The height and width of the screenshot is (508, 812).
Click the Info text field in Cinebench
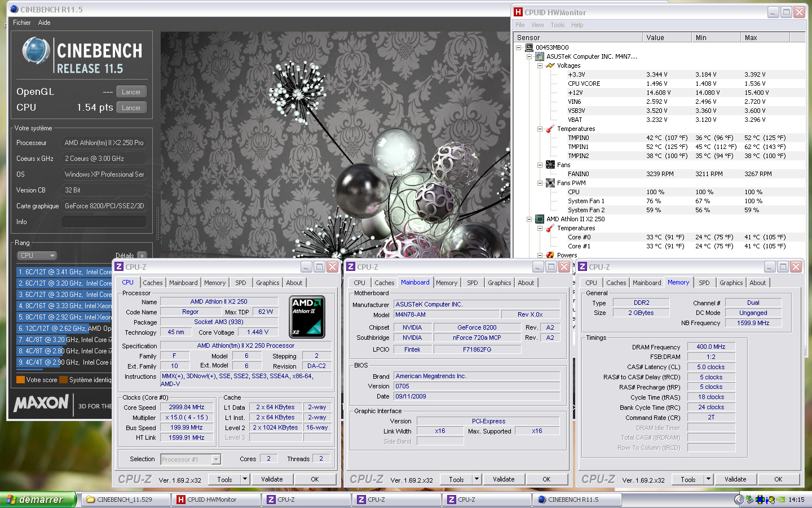104,222
